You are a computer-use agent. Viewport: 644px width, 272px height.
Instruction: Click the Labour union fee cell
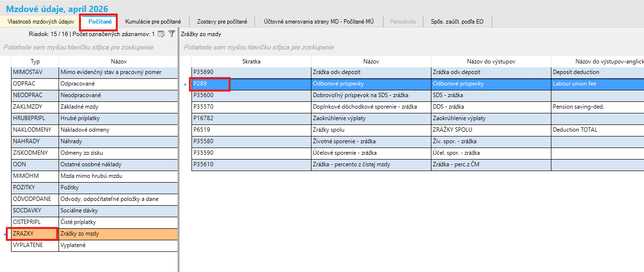[598, 84]
